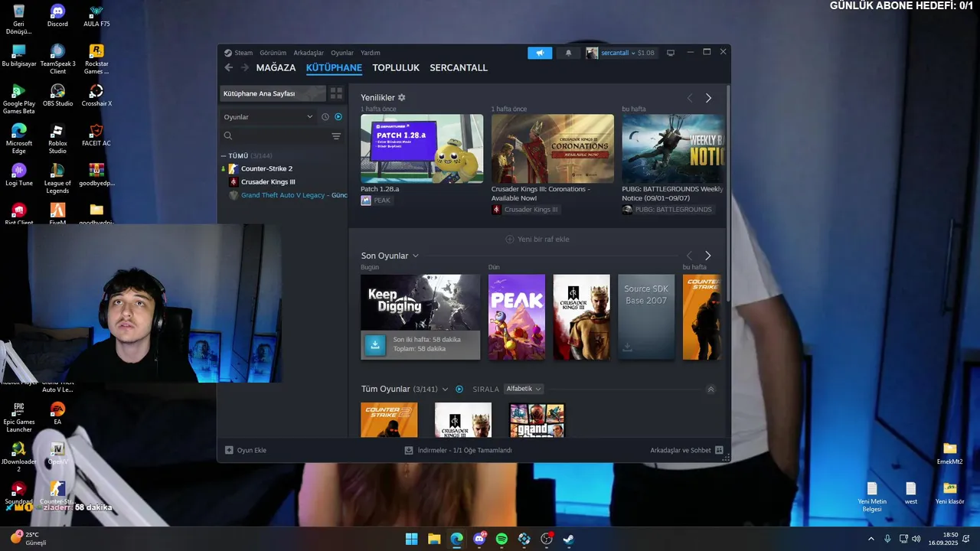Collapse the TÜMÜ game list section

tap(224, 155)
